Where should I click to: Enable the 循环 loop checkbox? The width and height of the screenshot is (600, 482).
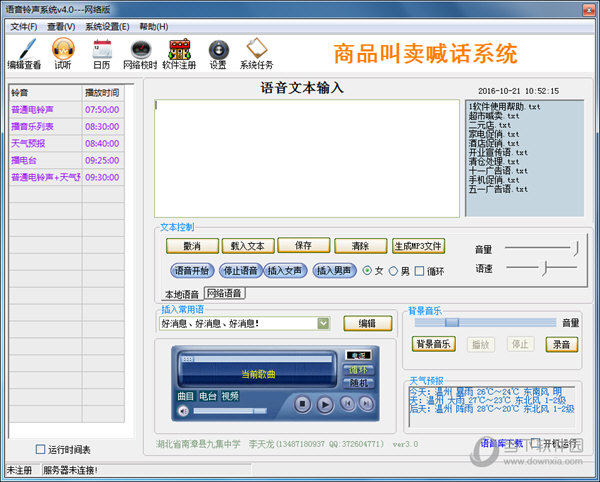(419, 271)
